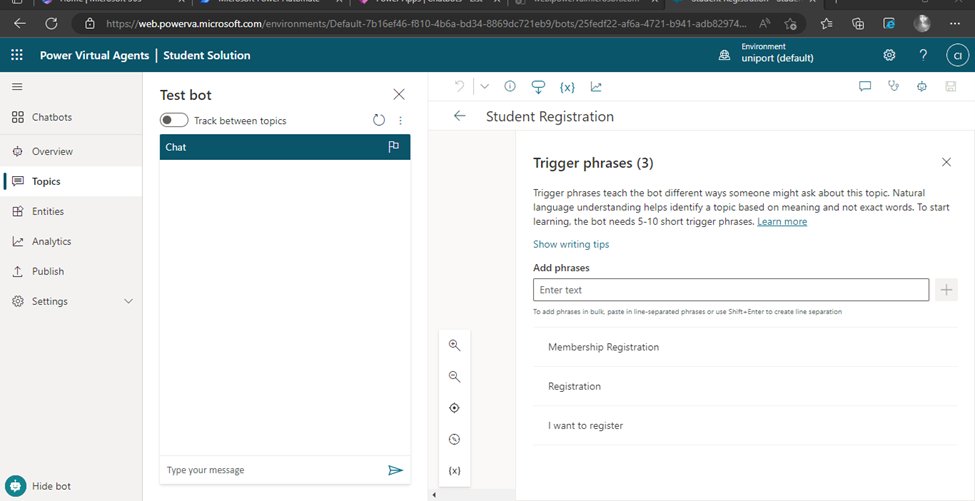
Task: Open the app launcher waffle icon
Action: click(x=17, y=55)
